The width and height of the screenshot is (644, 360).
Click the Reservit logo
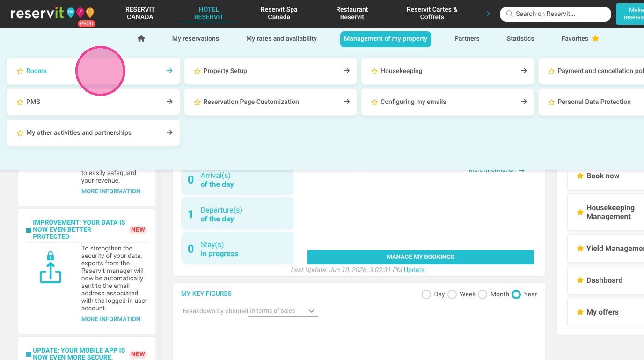point(52,14)
